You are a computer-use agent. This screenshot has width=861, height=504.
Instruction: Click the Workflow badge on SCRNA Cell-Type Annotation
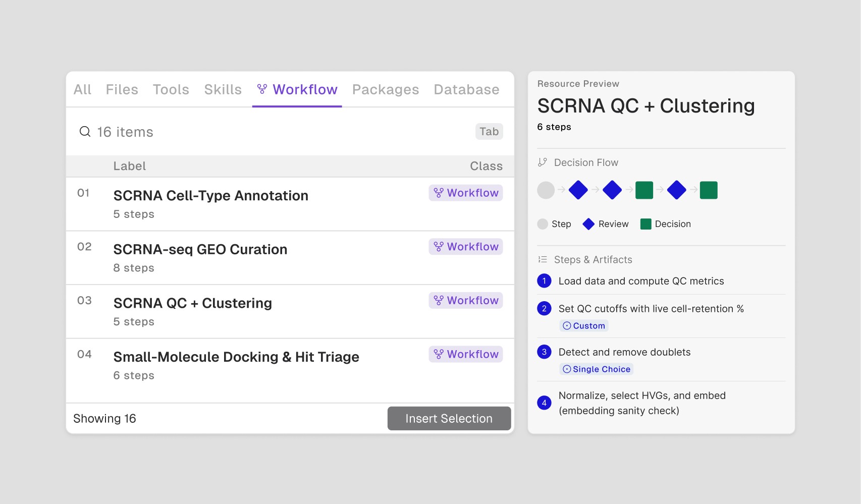(466, 193)
